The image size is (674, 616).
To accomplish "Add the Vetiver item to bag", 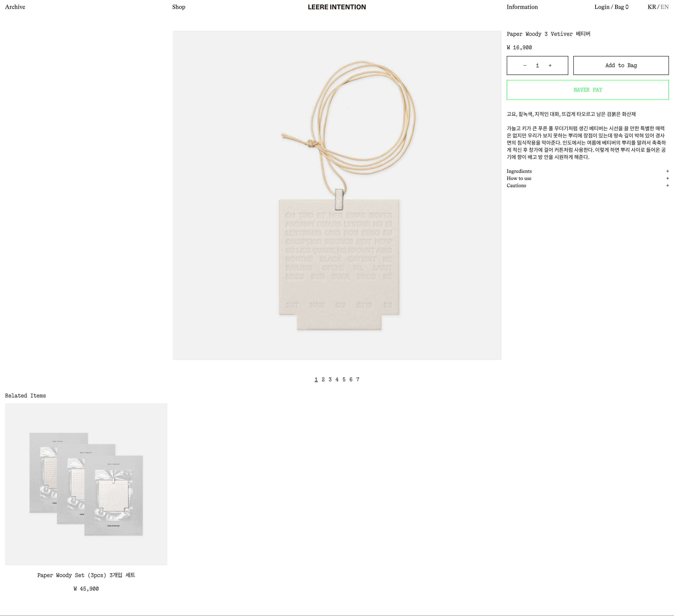I will [621, 65].
